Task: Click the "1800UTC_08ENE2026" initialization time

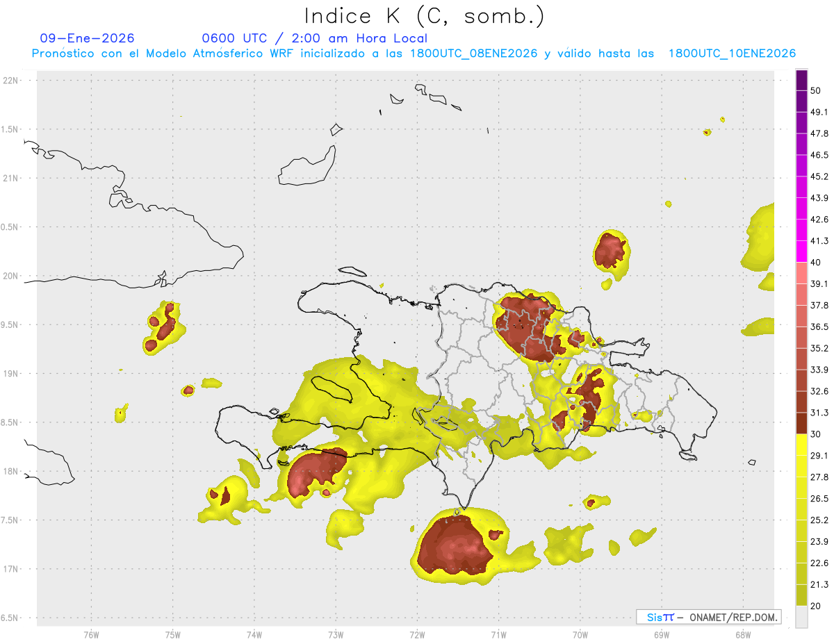Action: point(474,53)
